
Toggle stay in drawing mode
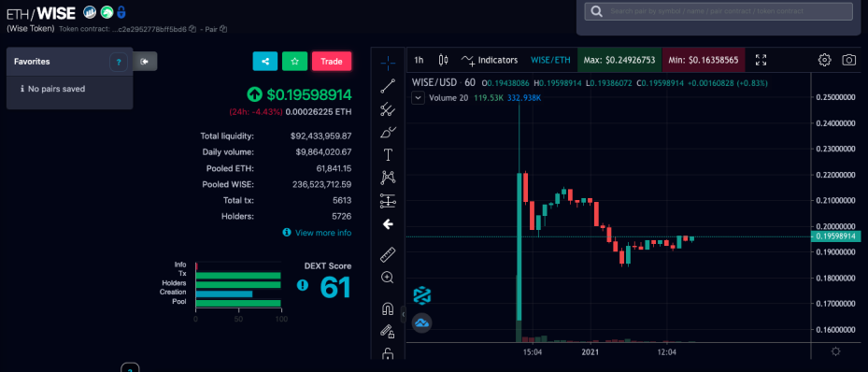[388, 331]
